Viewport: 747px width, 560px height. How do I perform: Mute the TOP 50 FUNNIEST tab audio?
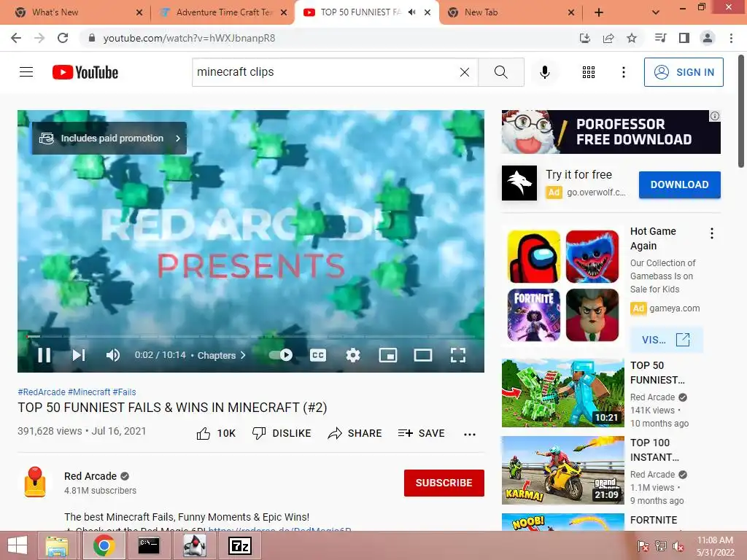(x=412, y=12)
